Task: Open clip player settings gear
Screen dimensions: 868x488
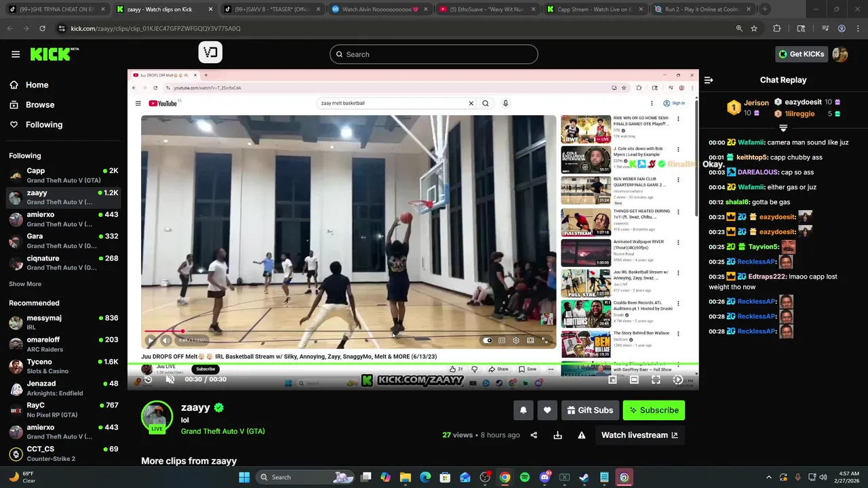Action: point(677,380)
